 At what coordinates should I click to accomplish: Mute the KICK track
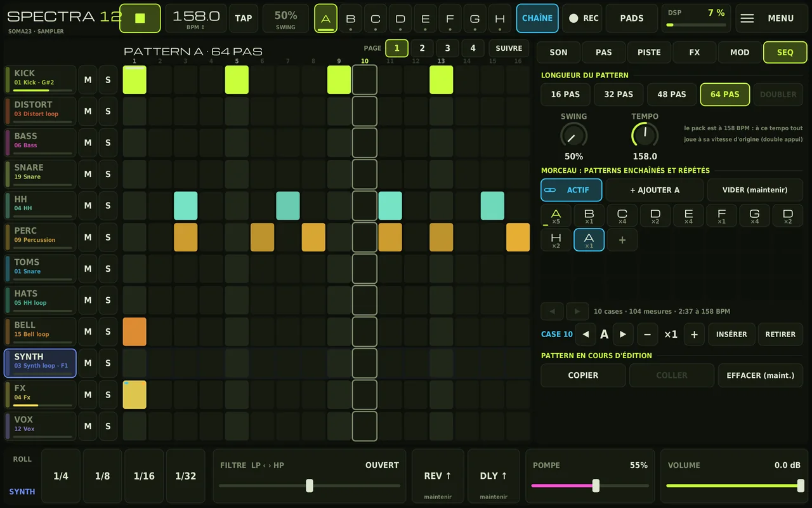point(88,80)
